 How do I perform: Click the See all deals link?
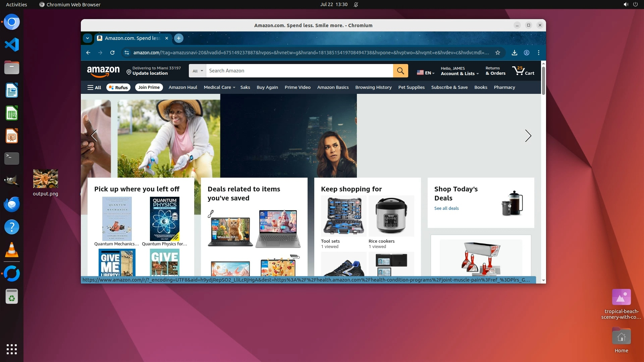446,208
